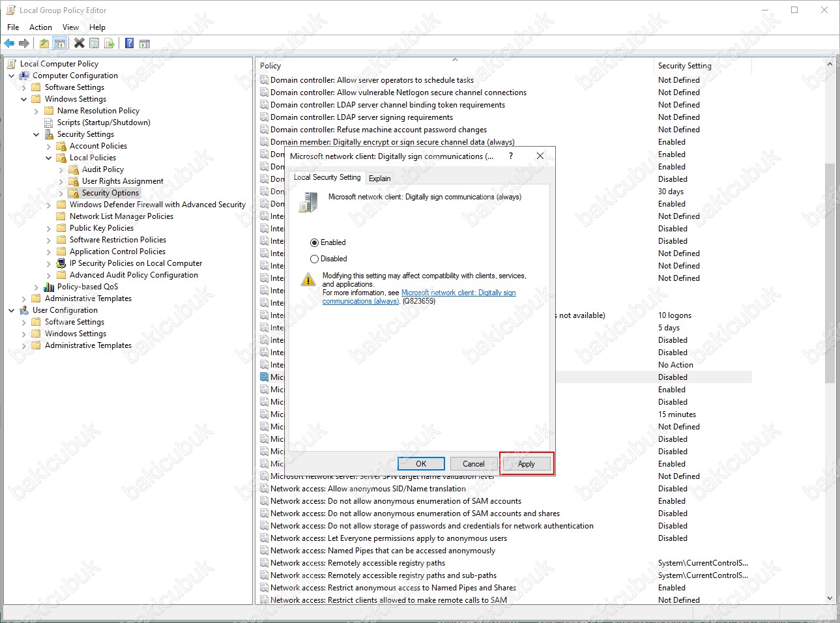Select Administrative Templates under User Configuration
This screenshot has width=840, height=623.
click(88, 345)
